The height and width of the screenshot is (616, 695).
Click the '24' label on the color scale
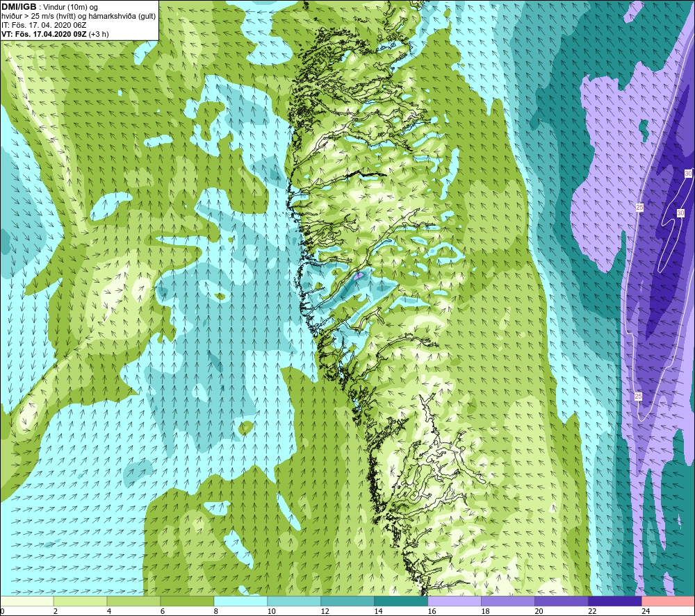point(646,611)
